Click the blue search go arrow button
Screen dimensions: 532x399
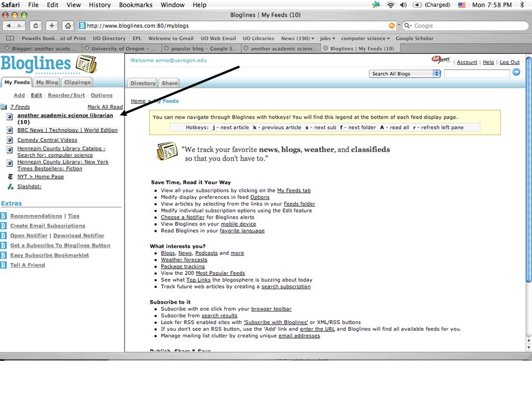click(x=516, y=72)
